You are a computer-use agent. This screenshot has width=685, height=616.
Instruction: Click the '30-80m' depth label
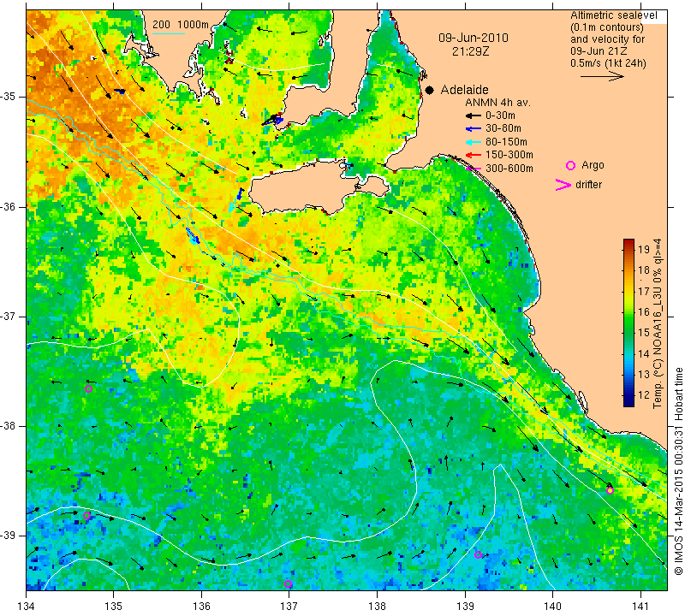[503, 128]
